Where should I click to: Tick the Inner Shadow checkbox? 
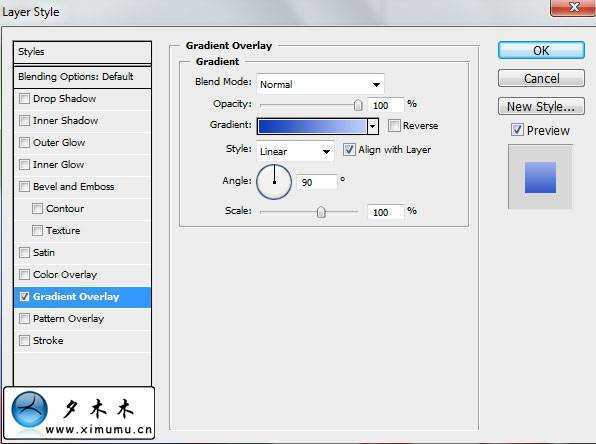coord(24,121)
